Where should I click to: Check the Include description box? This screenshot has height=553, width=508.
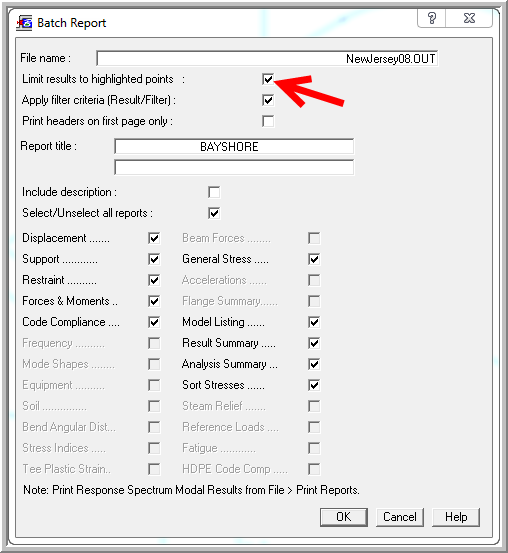pos(214,192)
